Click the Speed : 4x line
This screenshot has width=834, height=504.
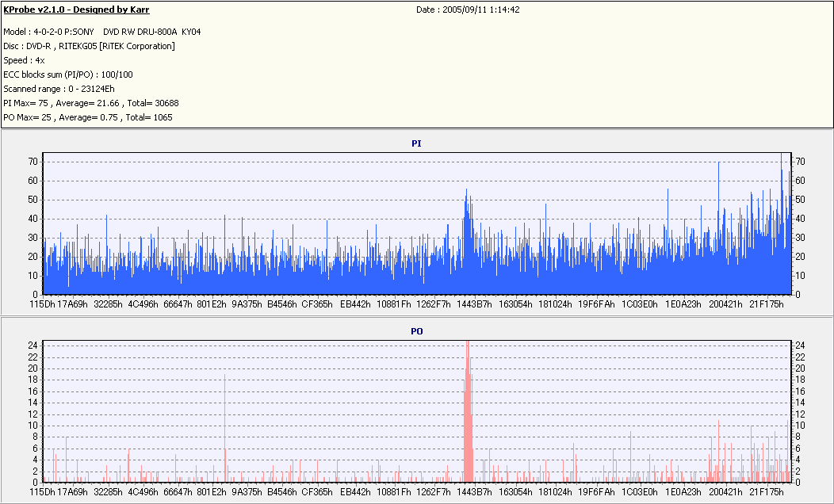[24, 60]
